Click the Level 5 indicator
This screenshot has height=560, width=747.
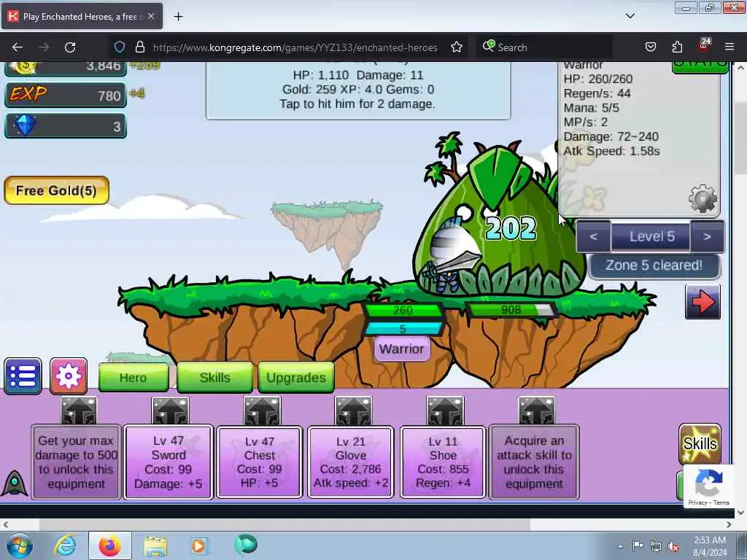651,237
